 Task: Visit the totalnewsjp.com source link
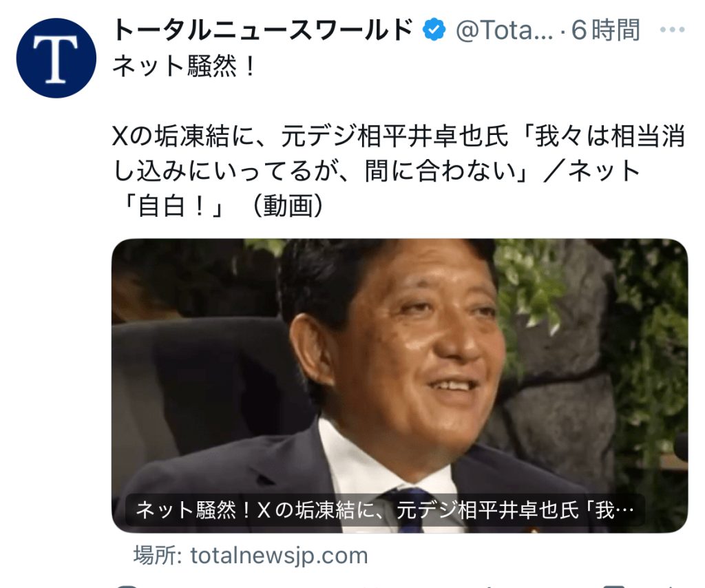coord(279,556)
